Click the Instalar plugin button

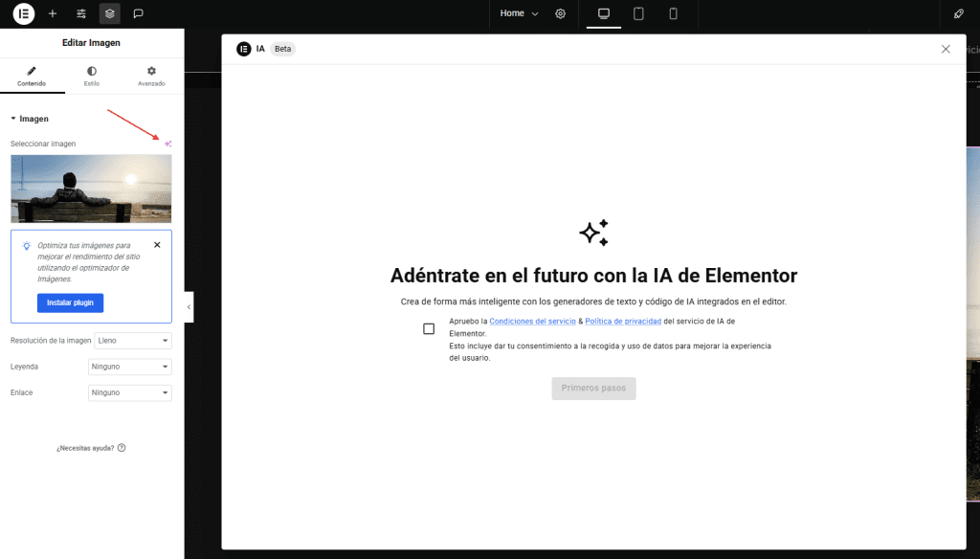click(x=70, y=302)
